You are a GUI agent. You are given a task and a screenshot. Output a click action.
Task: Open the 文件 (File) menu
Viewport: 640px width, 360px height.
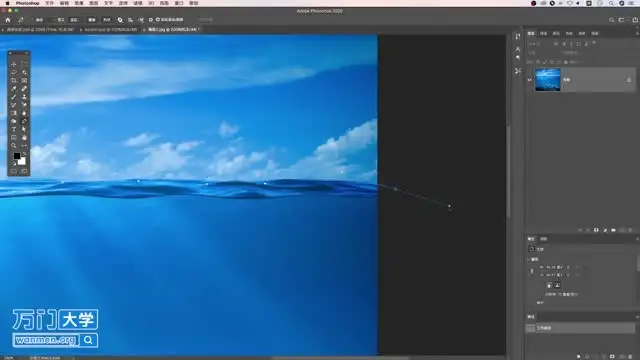[x=49, y=3]
